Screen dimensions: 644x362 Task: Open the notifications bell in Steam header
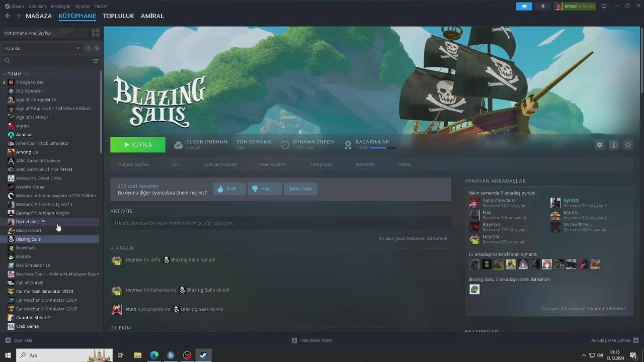click(543, 7)
